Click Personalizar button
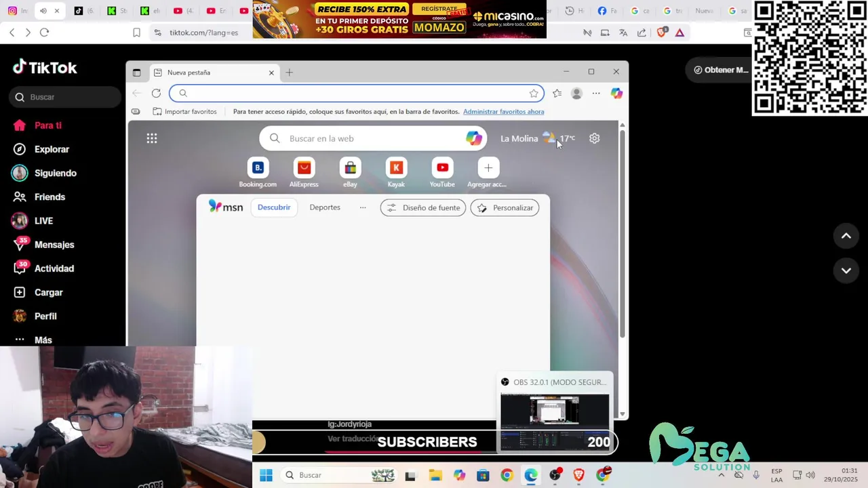The image size is (868, 488). click(505, 207)
